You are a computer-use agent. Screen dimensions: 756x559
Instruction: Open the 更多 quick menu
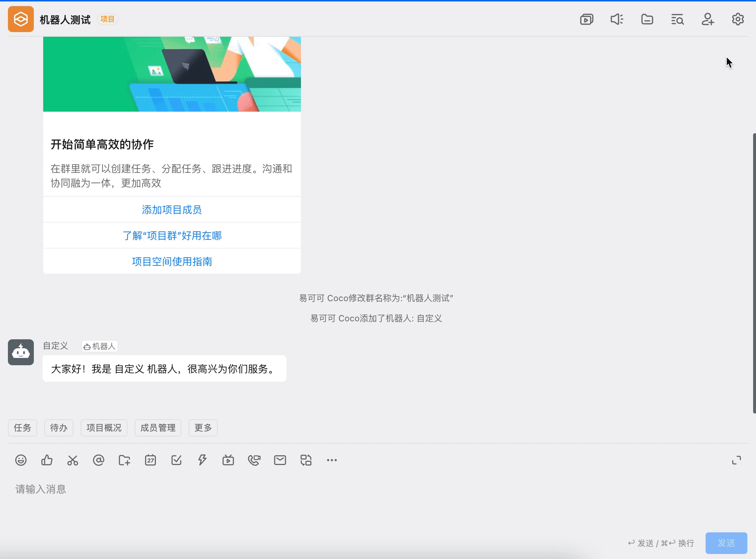pos(203,428)
